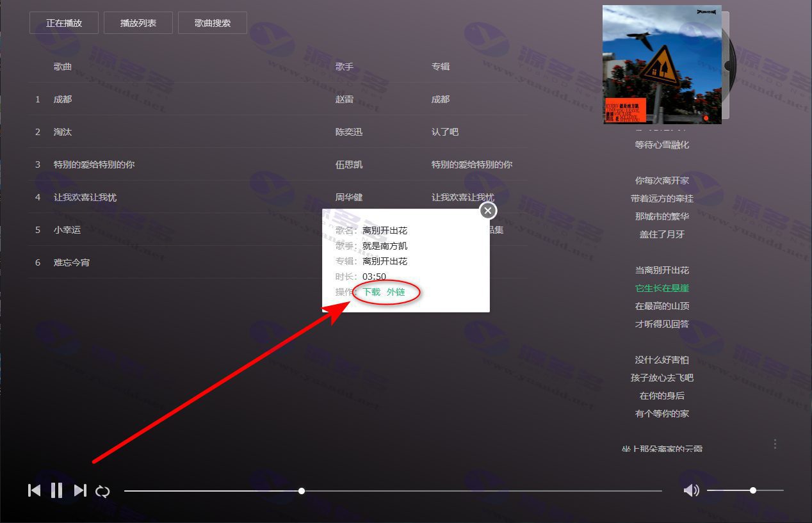This screenshot has height=523, width=812.
Task: Click the 下载 download link
Action: tap(371, 292)
